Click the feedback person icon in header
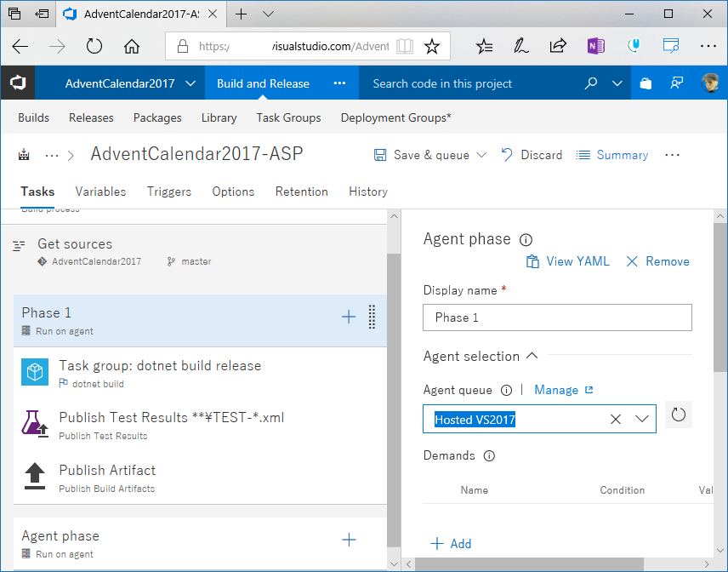This screenshot has width=728, height=572. [676, 83]
